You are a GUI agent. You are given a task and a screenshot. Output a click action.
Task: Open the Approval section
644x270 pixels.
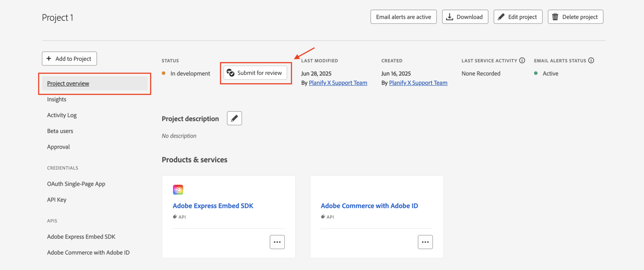coord(58,147)
